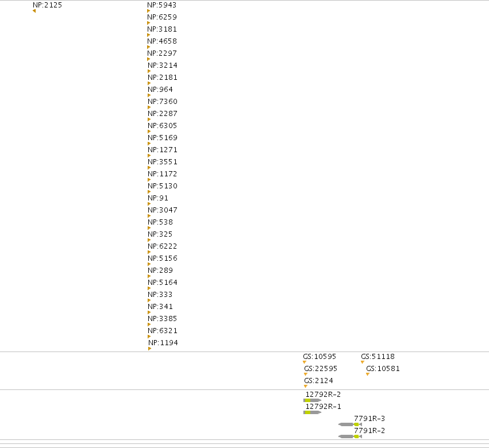Screen dimensions: 489x448
Task: Select the gene glyph under 7791R-2
Action: (350, 437)
